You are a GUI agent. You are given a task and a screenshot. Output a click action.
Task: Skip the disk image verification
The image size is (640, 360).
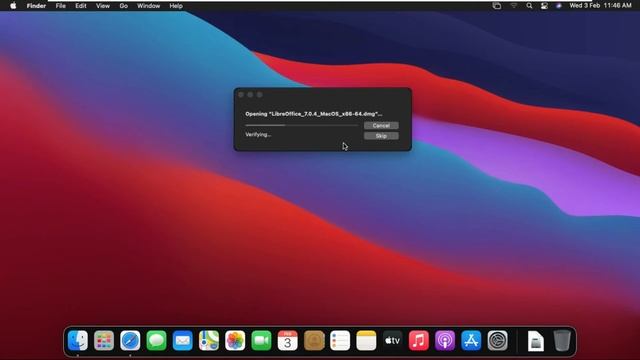click(381, 136)
